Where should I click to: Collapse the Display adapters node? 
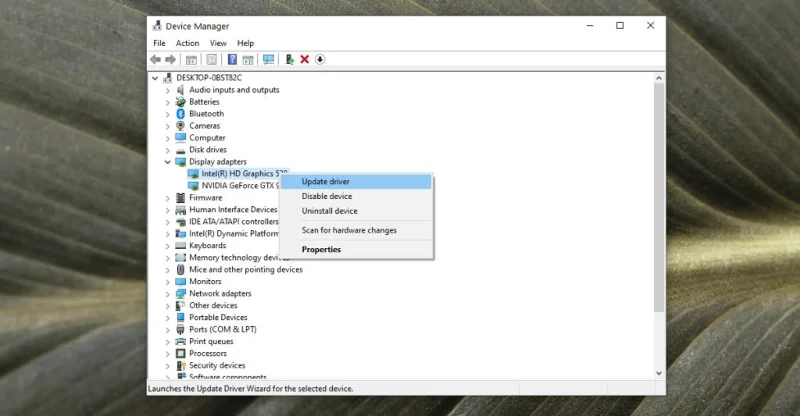[x=167, y=162]
